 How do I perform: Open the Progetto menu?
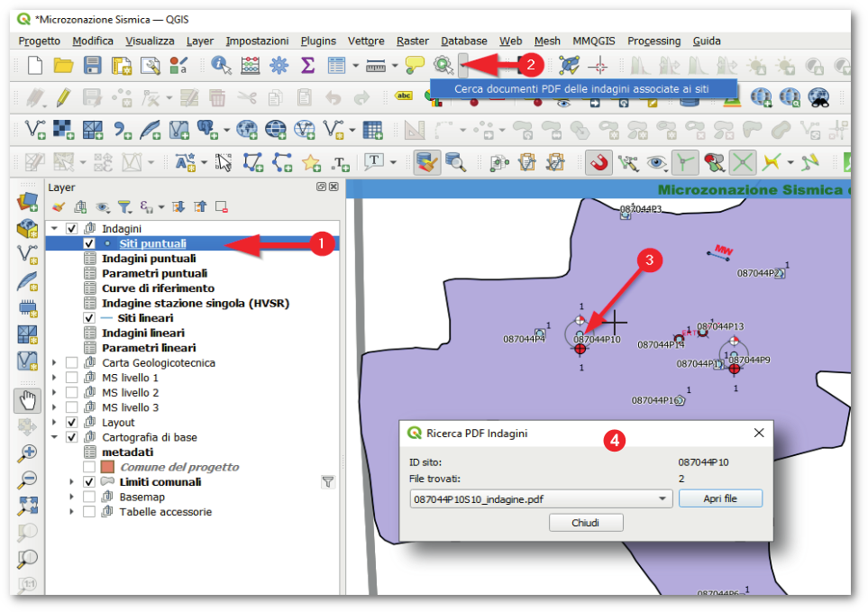[x=40, y=41]
